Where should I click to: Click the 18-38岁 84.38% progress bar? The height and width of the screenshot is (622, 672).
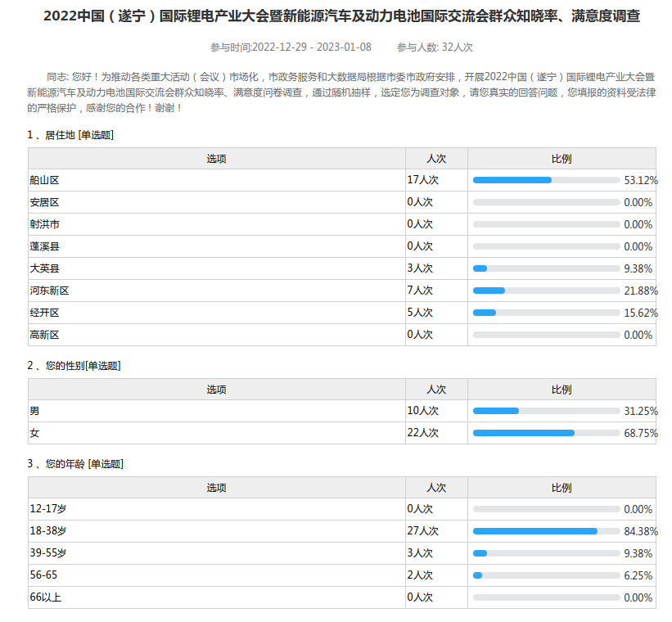(x=546, y=531)
